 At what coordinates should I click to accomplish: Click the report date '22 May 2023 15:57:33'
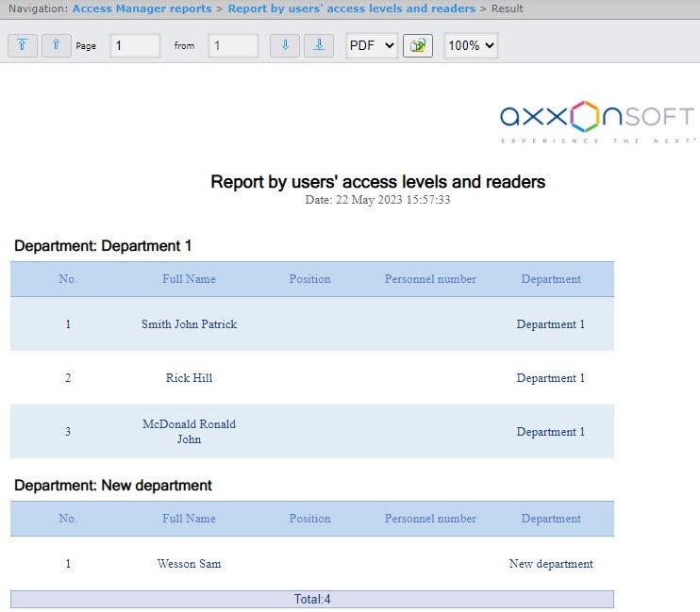(392, 200)
